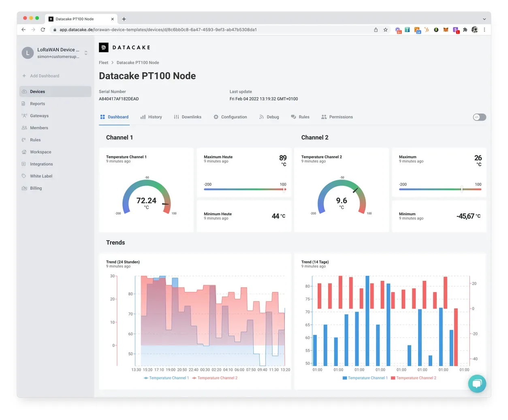Toggle Temperature Channel 1 legend in 24 Stunden trend

(x=166, y=378)
